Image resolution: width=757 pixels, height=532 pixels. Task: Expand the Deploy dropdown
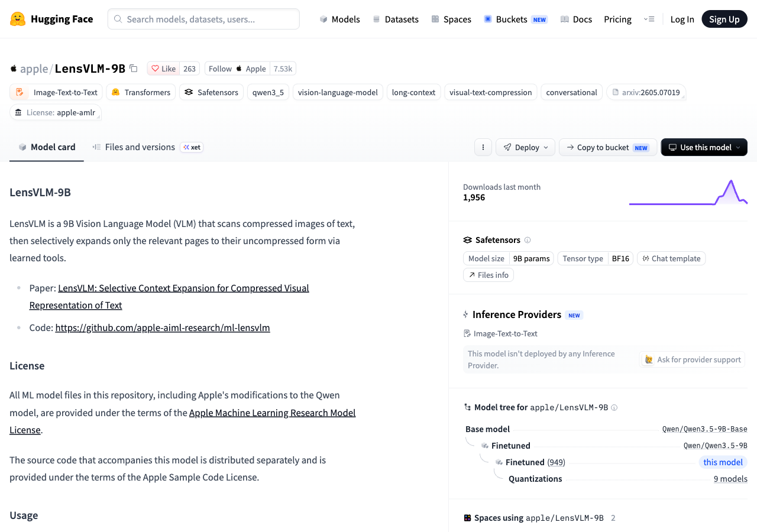[526, 147]
